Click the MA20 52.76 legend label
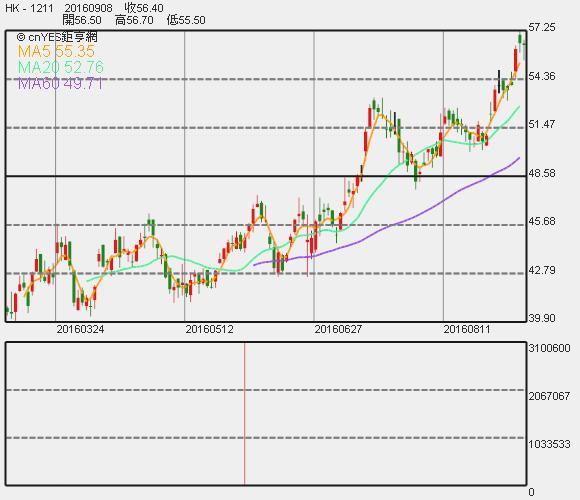This screenshot has height=500, width=580. tap(61, 67)
